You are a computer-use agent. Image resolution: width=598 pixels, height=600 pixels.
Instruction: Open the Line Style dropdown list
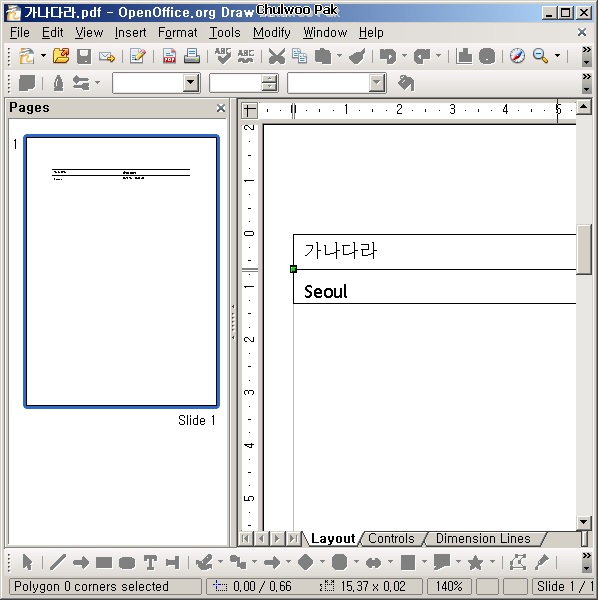191,83
